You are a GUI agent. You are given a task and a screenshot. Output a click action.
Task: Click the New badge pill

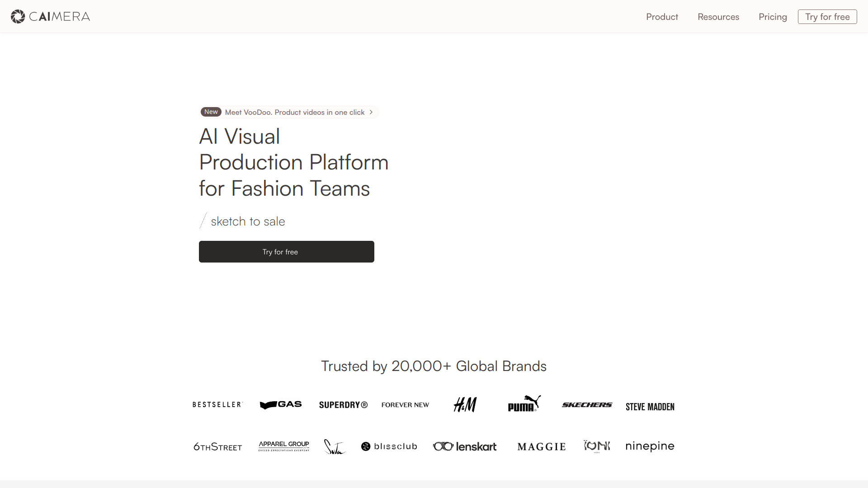(x=211, y=112)
